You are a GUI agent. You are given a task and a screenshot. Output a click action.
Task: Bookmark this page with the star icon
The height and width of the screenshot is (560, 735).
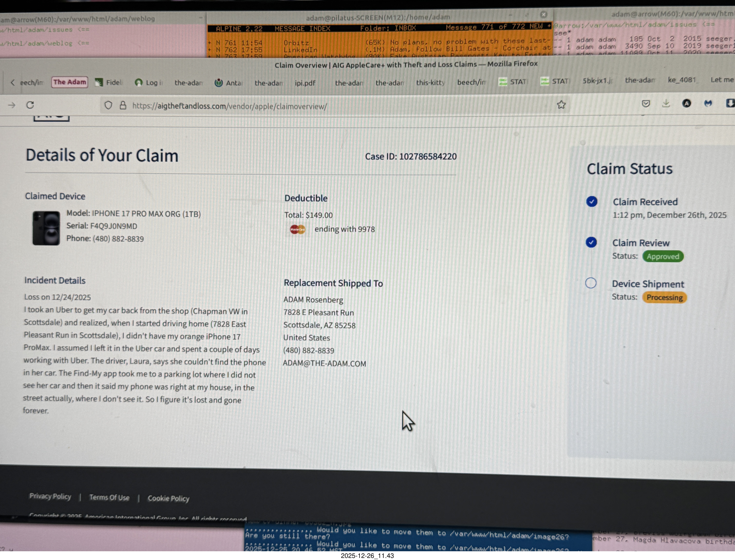[x=561, y=105]
